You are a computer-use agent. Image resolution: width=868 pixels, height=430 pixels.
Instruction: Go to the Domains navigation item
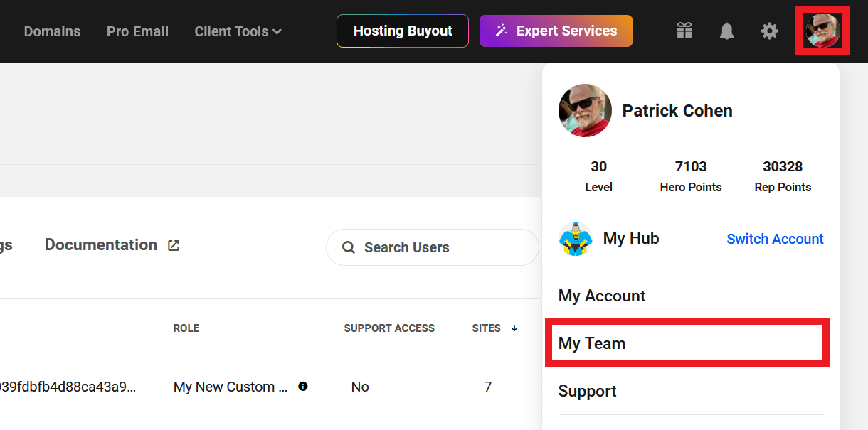(x=52, y=31)
